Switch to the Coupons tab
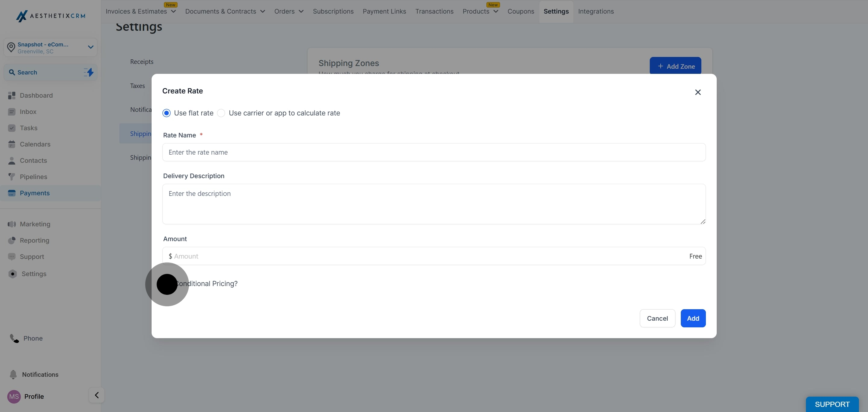The width and height of the screenshot is (868, 412). [x=520, y=11]
